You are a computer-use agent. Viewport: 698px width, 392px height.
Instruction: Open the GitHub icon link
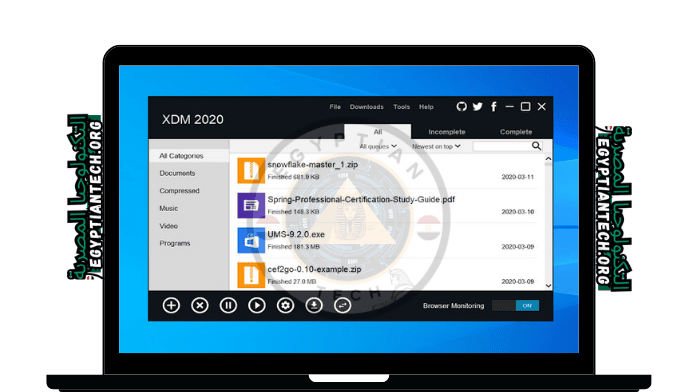pos(462,106)
